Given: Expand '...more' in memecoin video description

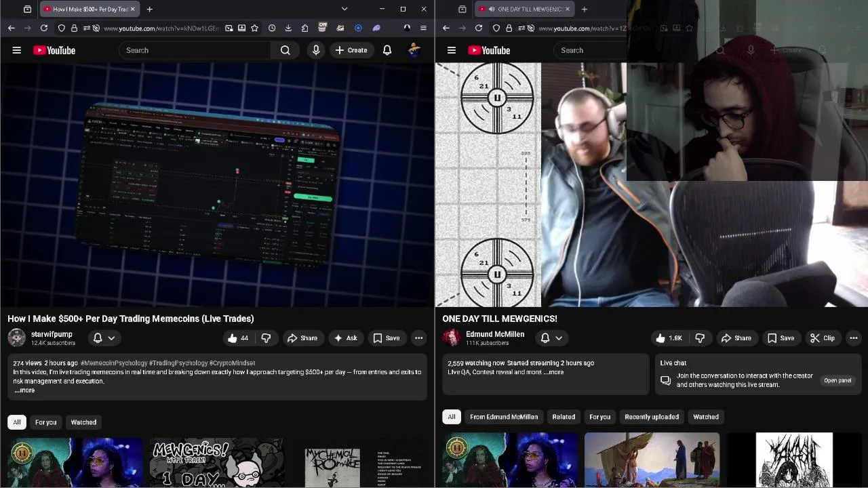Looking at the screenshot, I should [24, 390].
